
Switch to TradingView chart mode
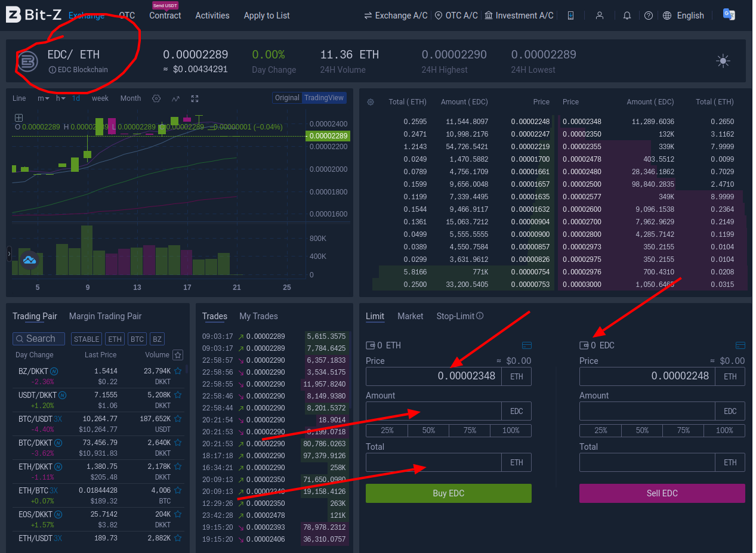(x=324, y=98)
